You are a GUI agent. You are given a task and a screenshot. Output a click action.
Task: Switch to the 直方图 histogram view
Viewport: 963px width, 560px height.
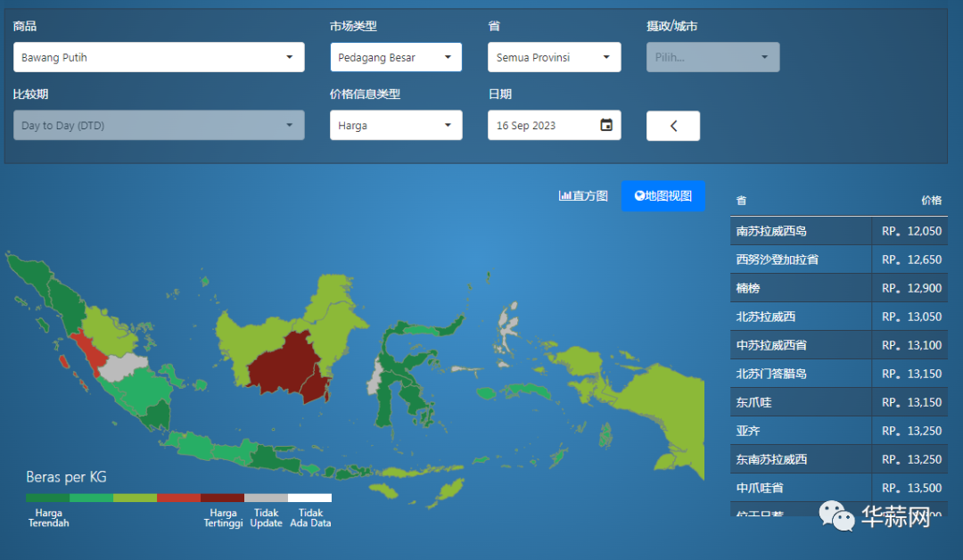[583, 196]
